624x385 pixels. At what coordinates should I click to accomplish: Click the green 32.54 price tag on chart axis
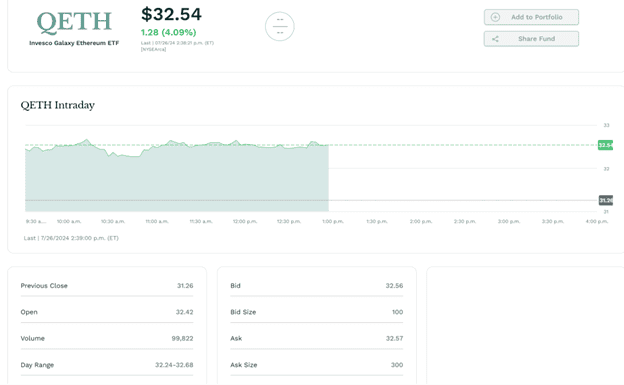point(605,145)
